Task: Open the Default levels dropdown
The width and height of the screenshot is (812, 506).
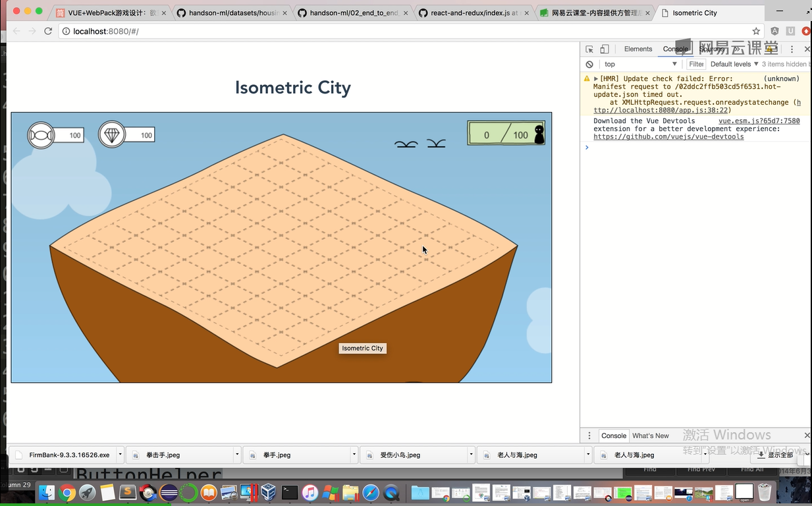Action: pyautogui.click(x=734, y=65)
